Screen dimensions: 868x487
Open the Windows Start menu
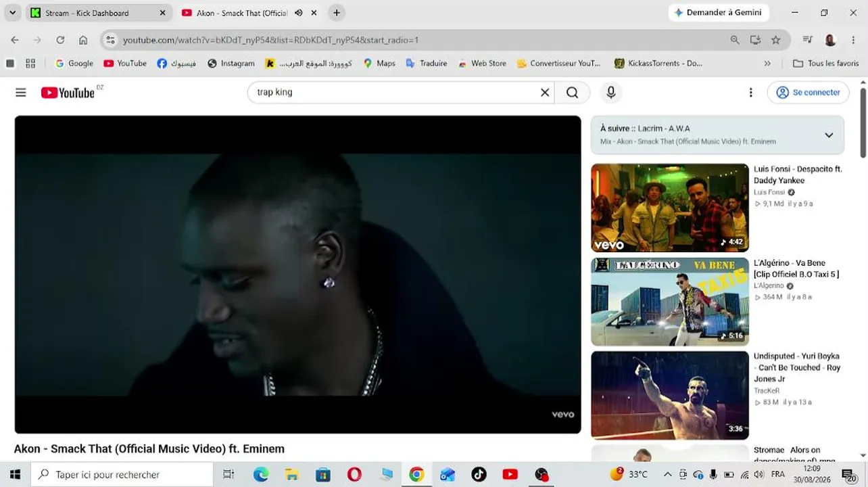[15, 474]
